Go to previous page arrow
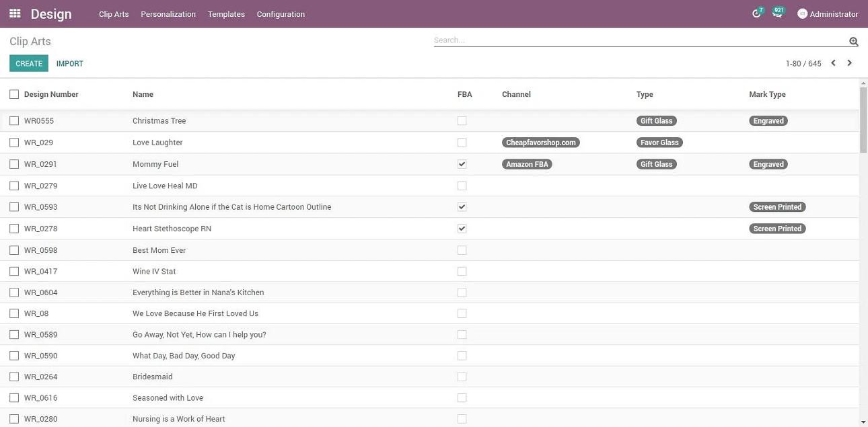This screenshot has height=427, width=868. (x=833, y=63)
